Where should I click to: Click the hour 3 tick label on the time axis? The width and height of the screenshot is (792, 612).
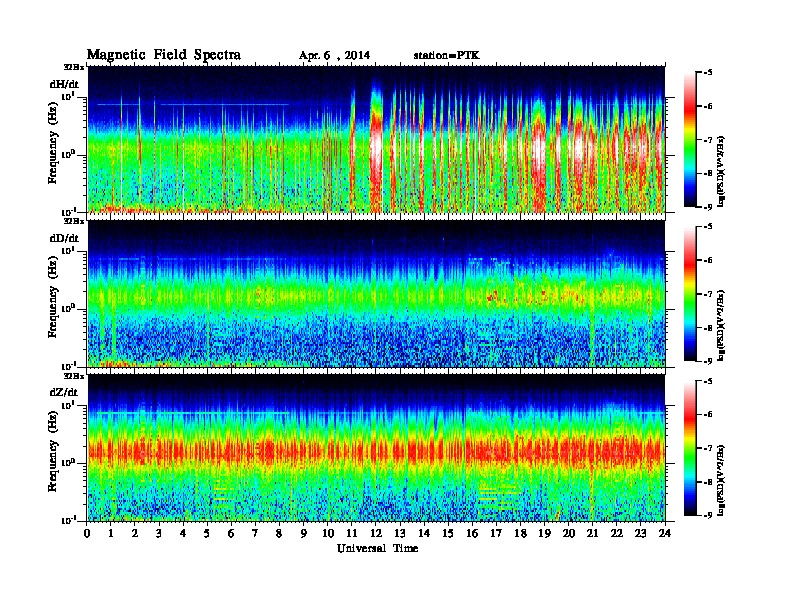click(x=159, y=534)
